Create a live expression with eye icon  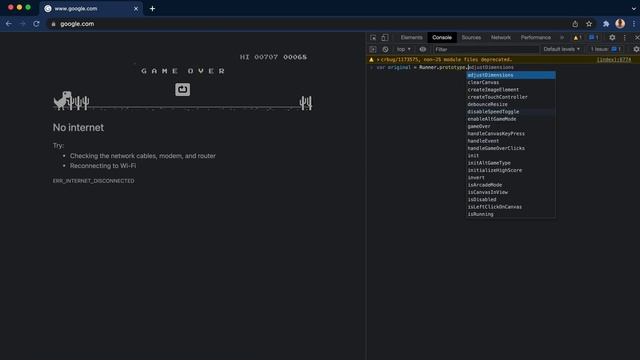423,49
